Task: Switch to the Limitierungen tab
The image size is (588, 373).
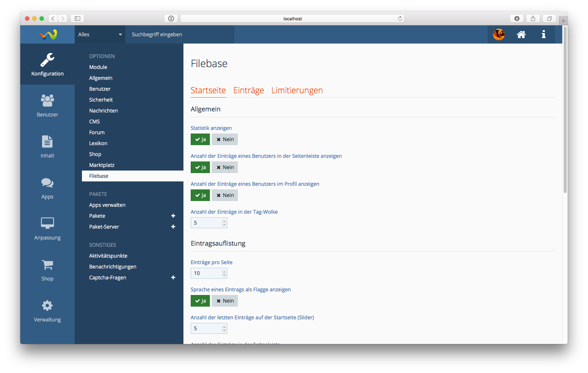Action: click(x=297, y=90)
